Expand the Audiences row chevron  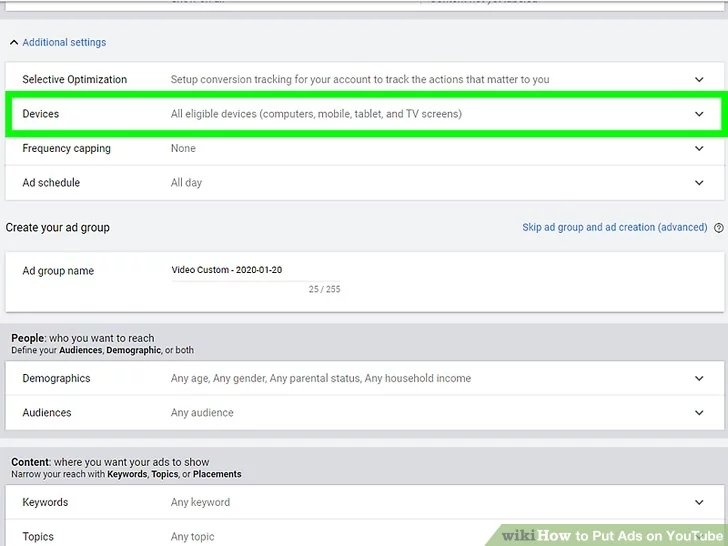[699, 413]
